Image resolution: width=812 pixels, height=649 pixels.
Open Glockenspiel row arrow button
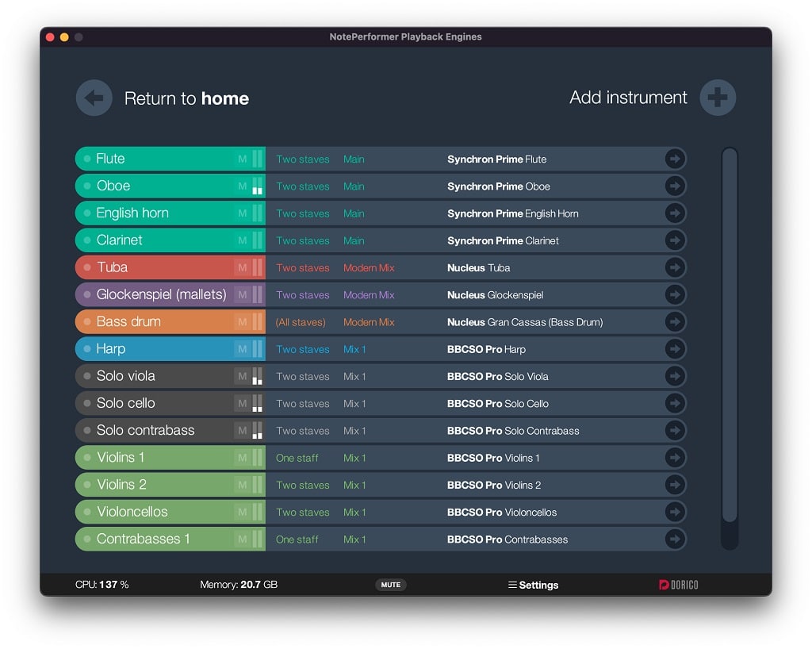675,294
